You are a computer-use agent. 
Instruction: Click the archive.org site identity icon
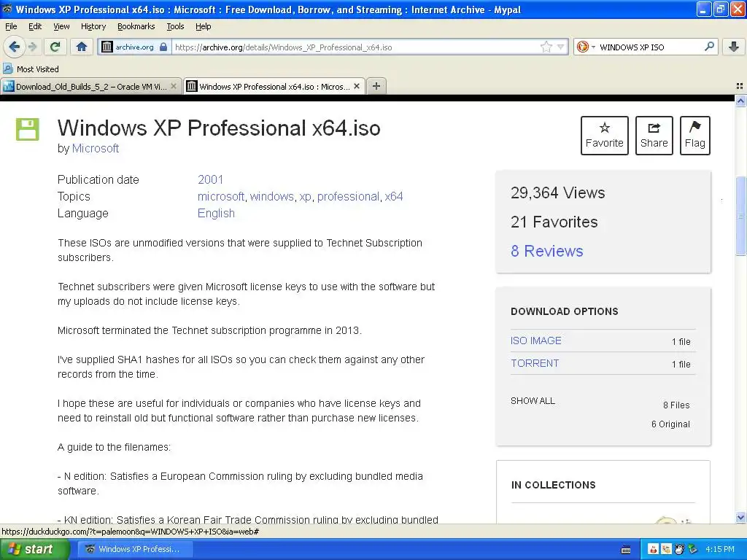108,47
